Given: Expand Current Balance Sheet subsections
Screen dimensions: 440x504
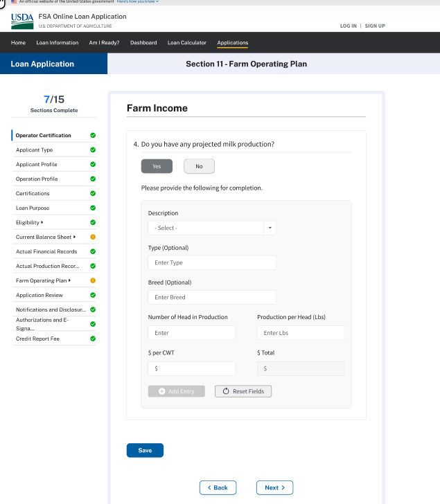Looking at the screenshot, I should pyautogui.click(x=74, y=237).
